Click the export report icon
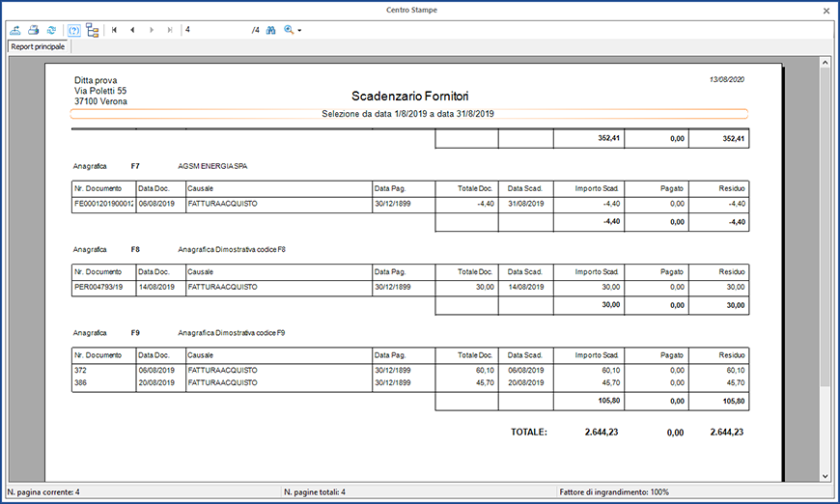This screenshot has height=504, width=840. (x=16, y=30)
